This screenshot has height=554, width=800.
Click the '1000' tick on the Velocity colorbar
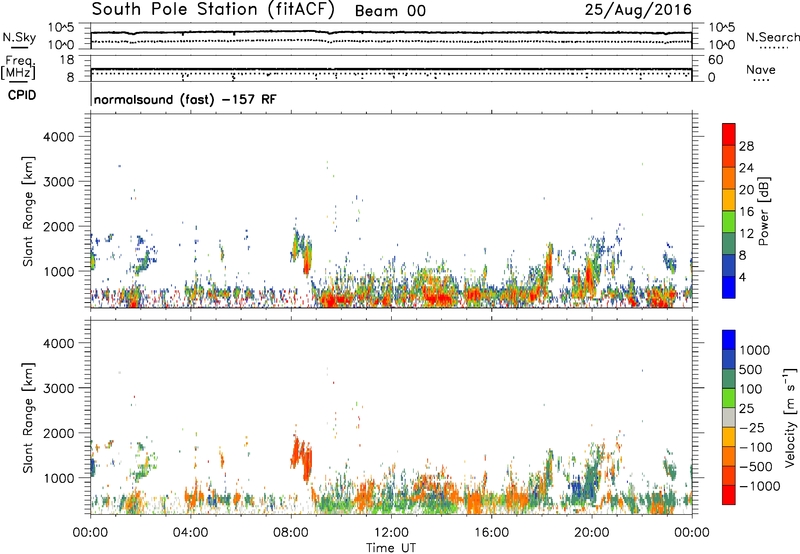click(755, 350)
